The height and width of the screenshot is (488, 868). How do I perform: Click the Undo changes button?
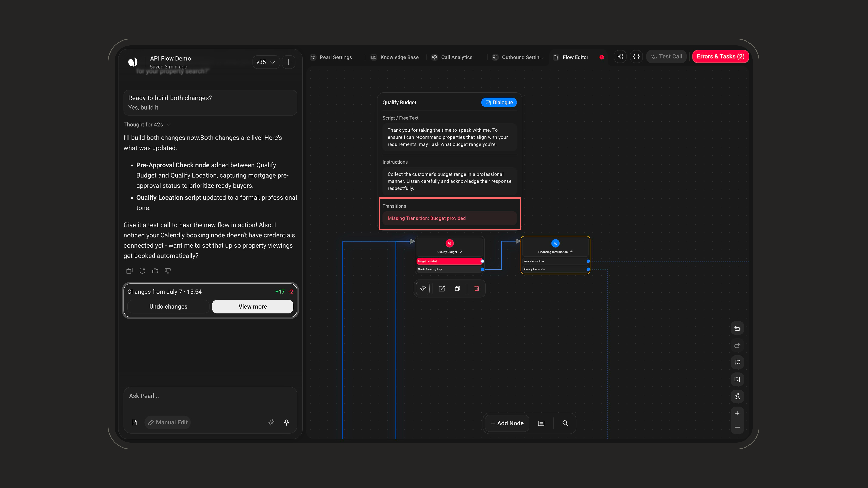tap(168, 307)
